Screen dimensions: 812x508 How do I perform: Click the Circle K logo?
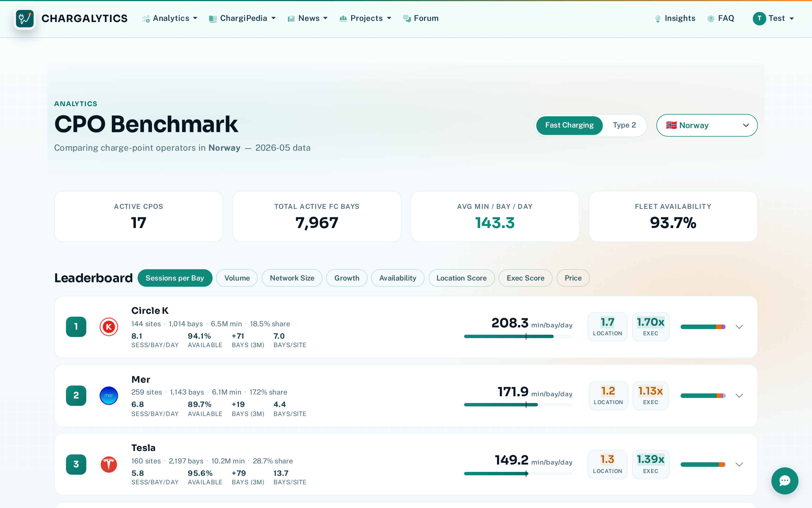click(x=109, y=327)
